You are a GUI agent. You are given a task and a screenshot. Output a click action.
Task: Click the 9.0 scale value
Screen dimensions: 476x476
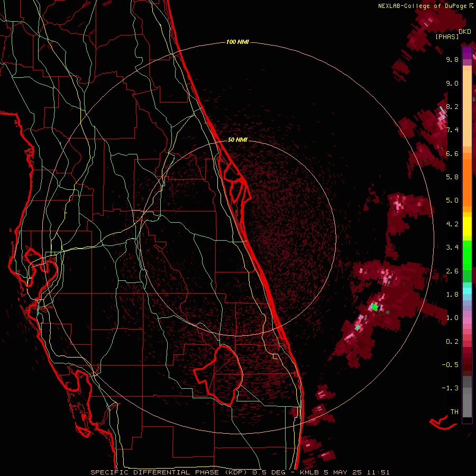point(452,83)
